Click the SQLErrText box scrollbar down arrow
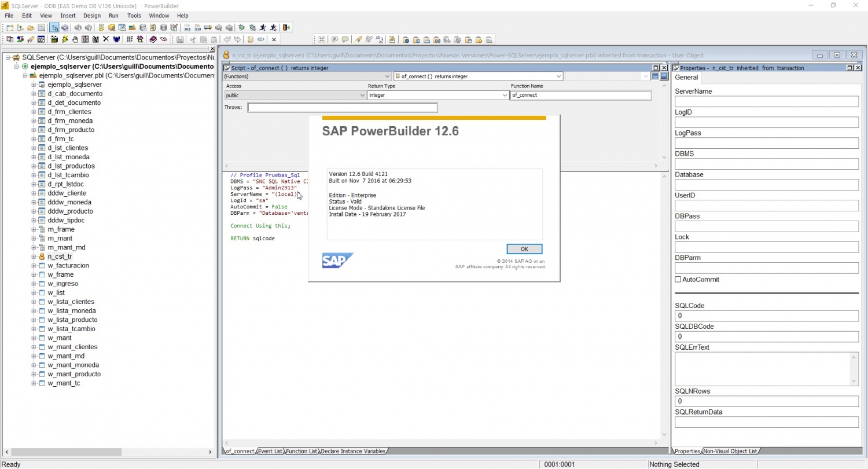Screen dimensions: 868x469 (x=854, y=382)
